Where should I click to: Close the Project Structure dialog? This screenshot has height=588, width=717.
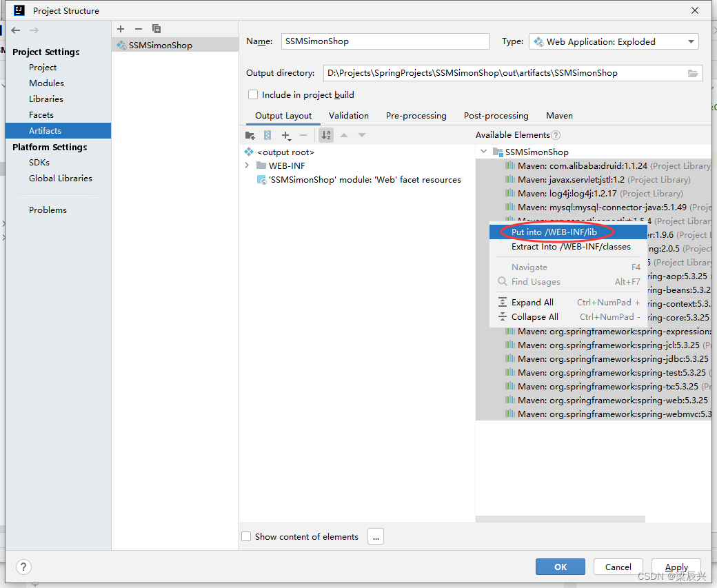(695, 10)
